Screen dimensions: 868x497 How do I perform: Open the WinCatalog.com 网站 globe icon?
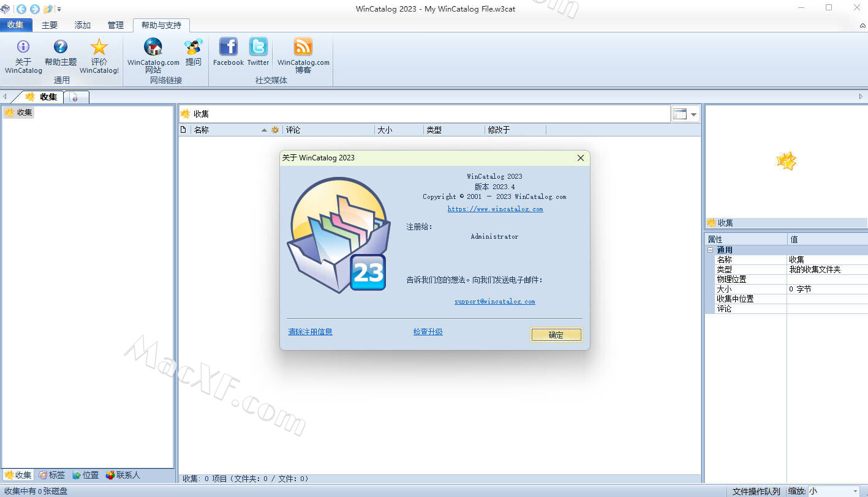pyautogui.click(x=153, y=47)
